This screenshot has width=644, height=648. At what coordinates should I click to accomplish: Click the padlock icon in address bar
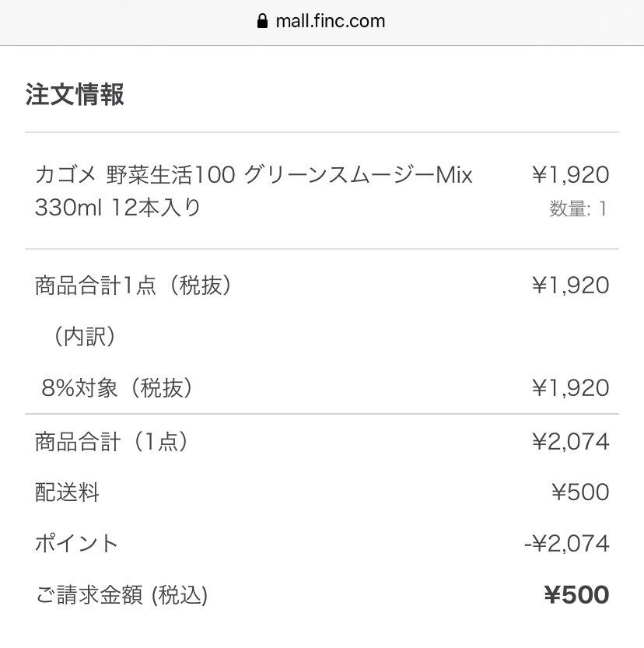pos(262,21)
